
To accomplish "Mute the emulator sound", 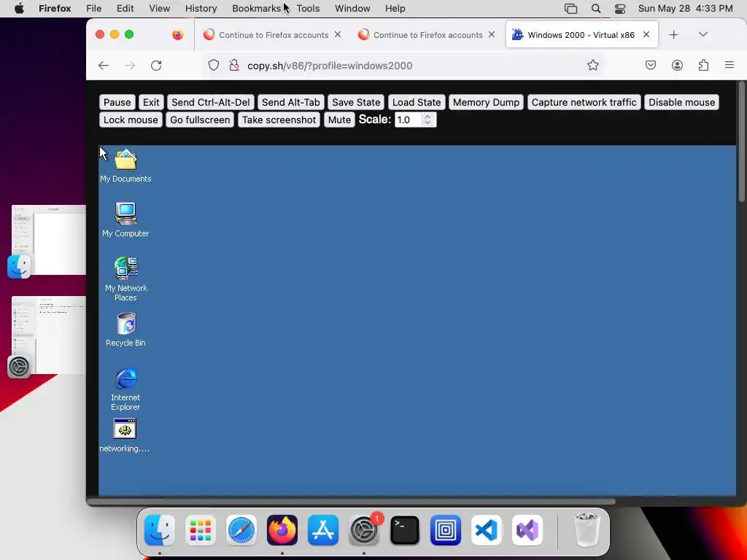I will [x=339, y=120].
